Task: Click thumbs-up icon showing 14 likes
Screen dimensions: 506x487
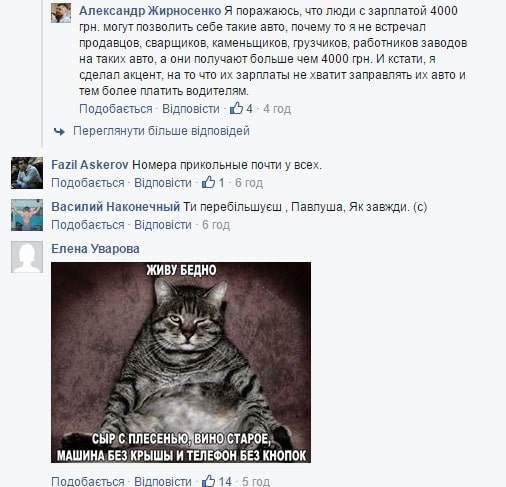Action: (x=208, y=481)
